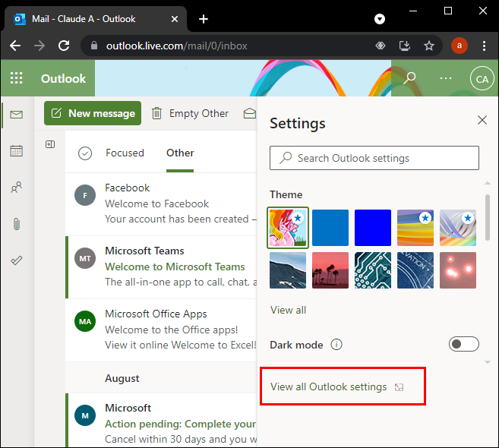Go back in the browser

pyautogui.click(x=15, y=46)
